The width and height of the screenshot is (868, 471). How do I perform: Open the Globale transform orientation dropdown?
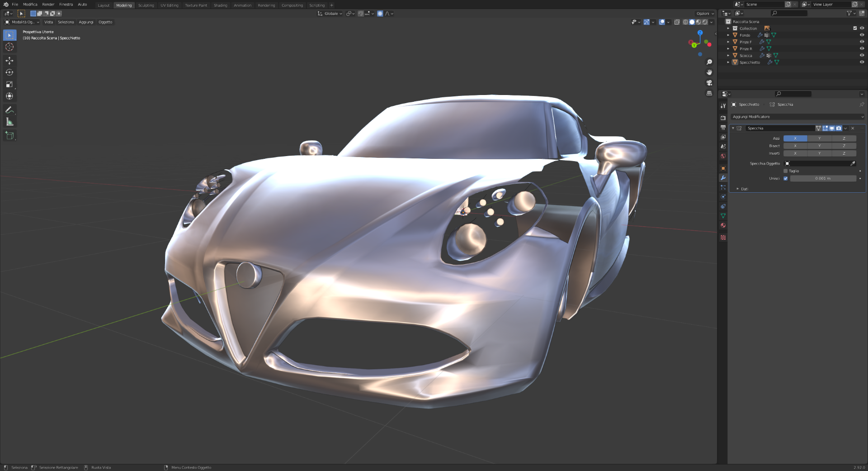pyautogui.click(x=330, y=14)
